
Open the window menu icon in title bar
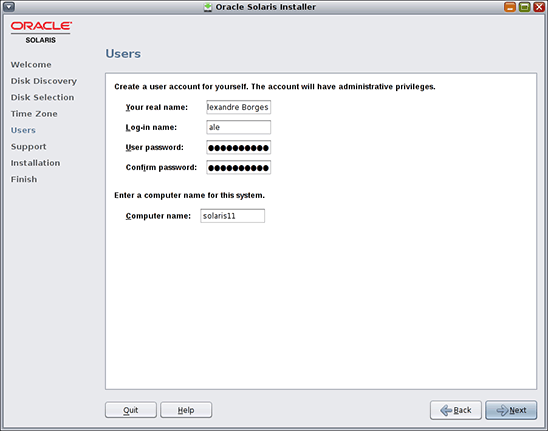point(9,7)
